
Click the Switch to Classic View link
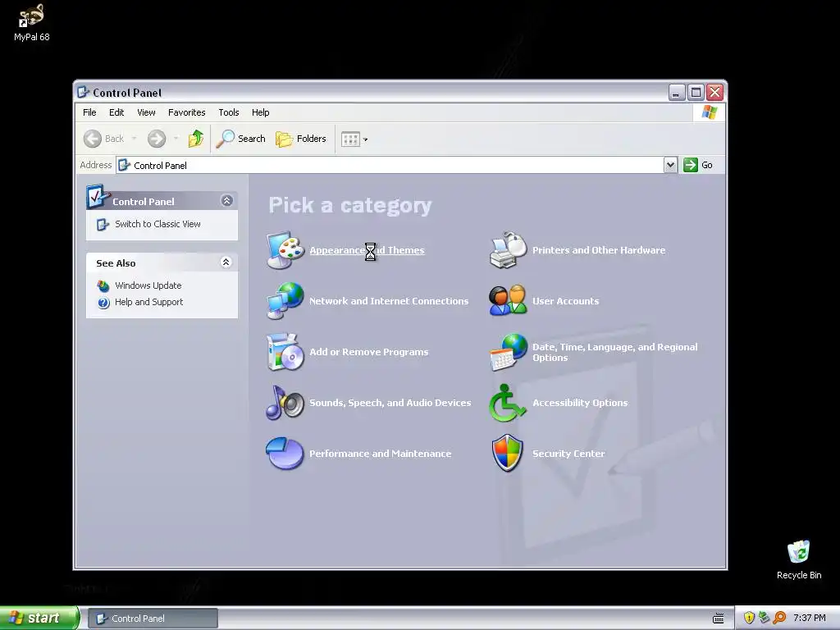157,225
